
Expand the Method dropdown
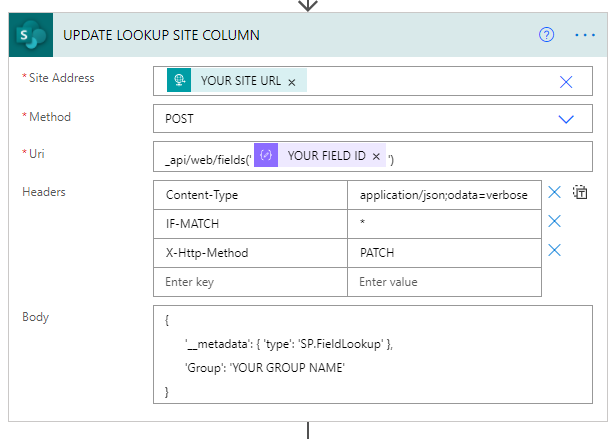pyautogui.click(x=566, y=119)
